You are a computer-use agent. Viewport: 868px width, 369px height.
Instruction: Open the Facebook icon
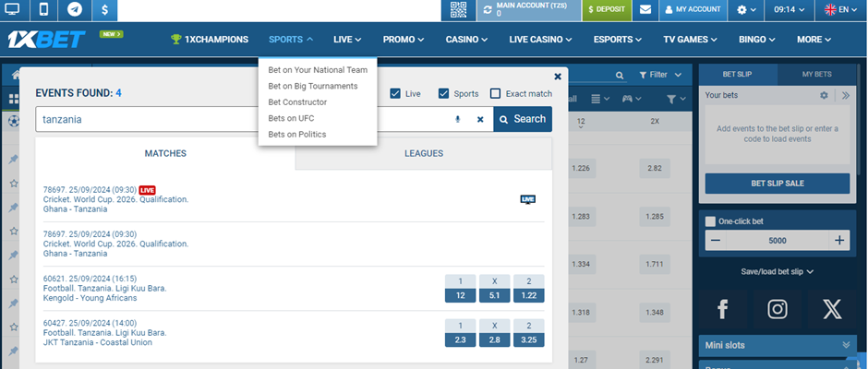(x=722, y=309)
